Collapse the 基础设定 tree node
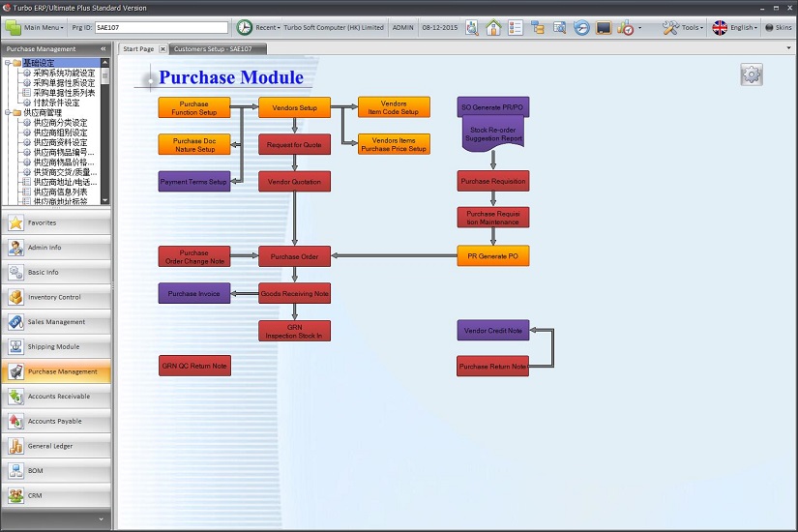The height and width of the screenshot is (532, 798). pyautogui.click(x=8, y=63)
